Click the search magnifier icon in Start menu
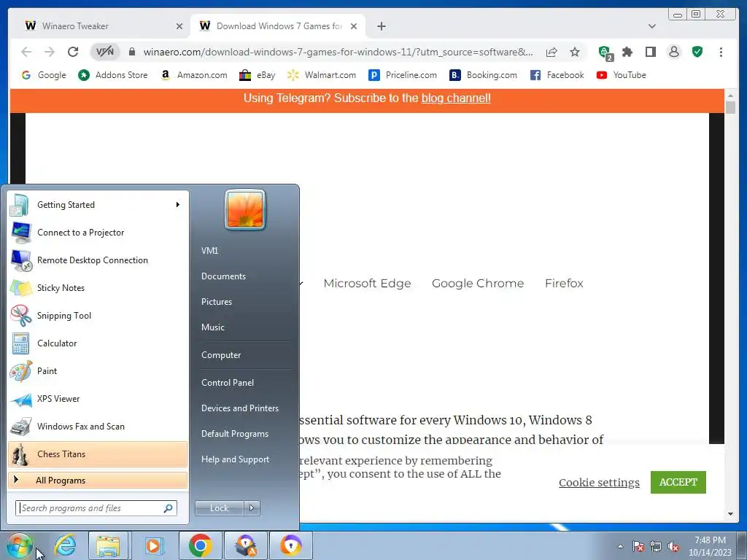This screenshot has height=560, width=747. tap(169, 508)
